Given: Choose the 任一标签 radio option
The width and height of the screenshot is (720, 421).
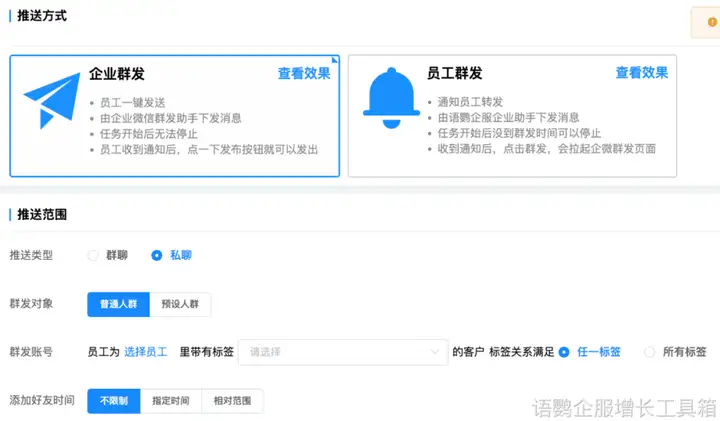Looking at the screenshot, I should click(x=565, y=352).
